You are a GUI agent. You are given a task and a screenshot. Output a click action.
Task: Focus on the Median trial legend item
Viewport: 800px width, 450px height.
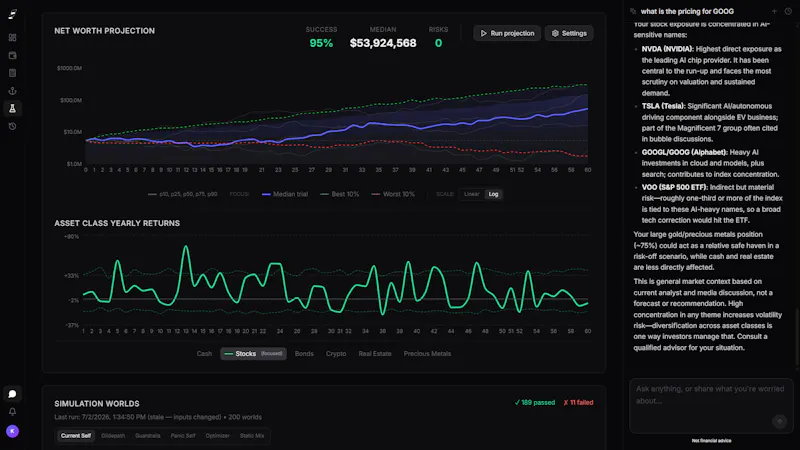(285, 194)
